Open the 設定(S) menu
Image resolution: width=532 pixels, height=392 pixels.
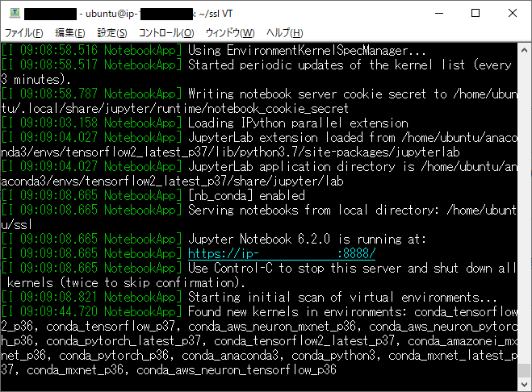point(112,33)
